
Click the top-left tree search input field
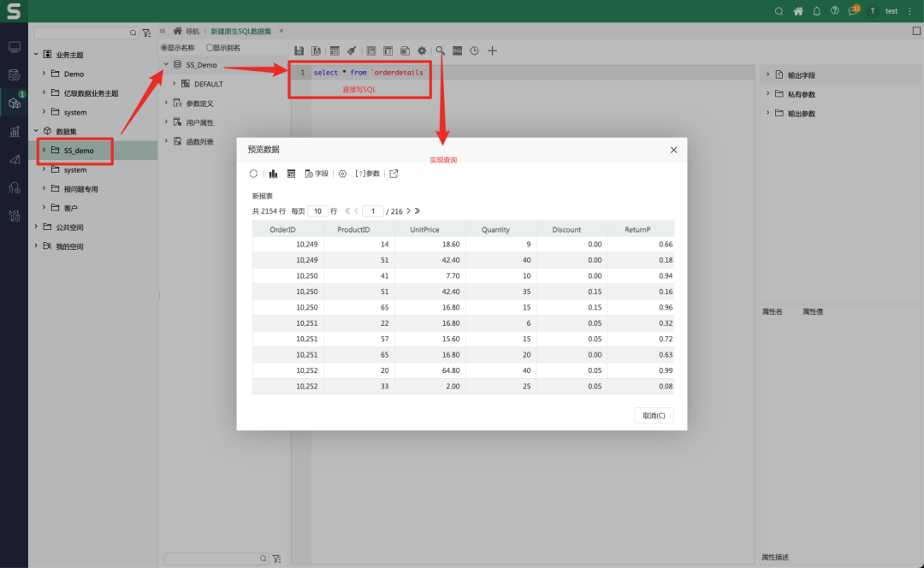(86, 33)
